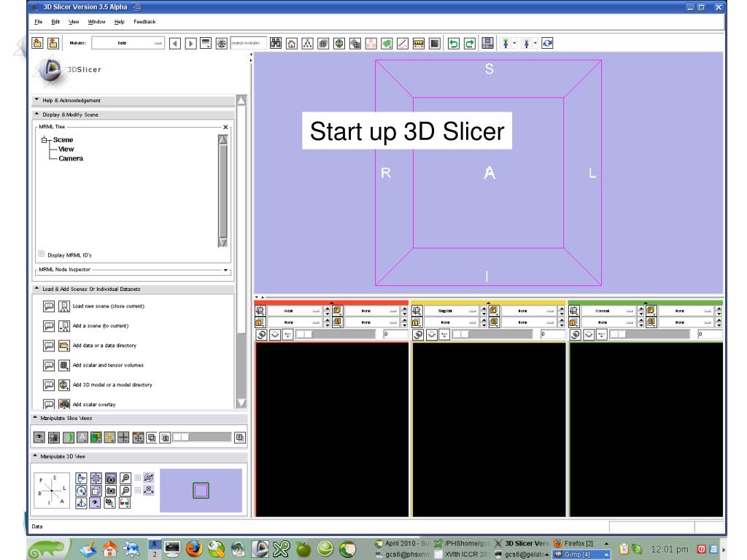Click the color table icon
Viewport: 747px width, 560px height.
click(x=435, y=43)
